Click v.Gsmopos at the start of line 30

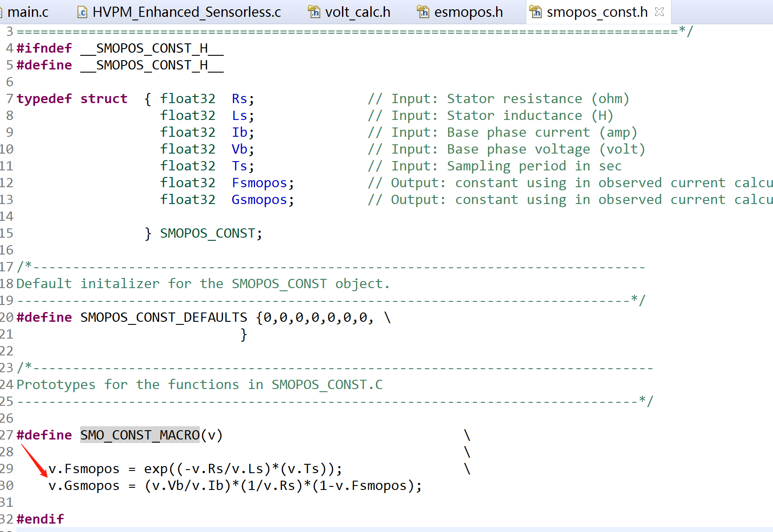(84, 486)
